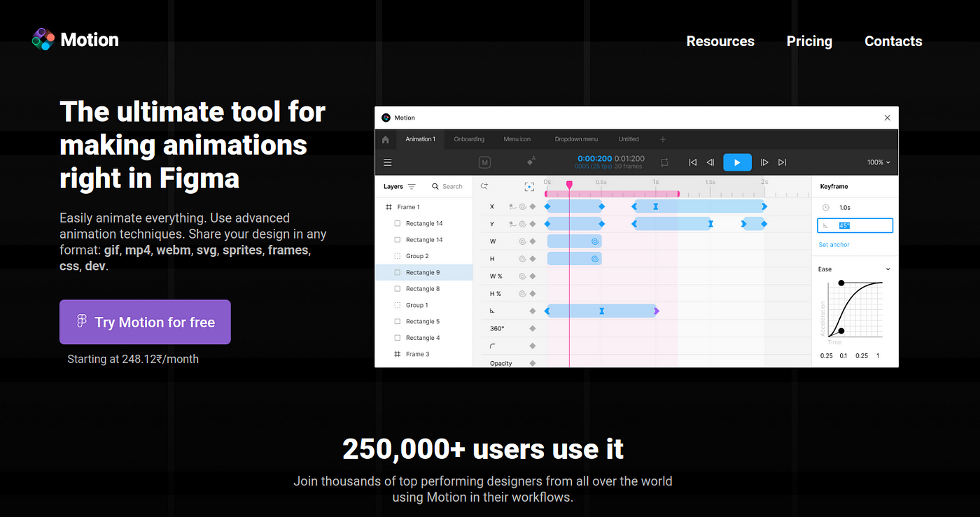Screen dimensions: 980x517
Task: Collapse the Ease section chevron
Action: [x=888, y=269]
